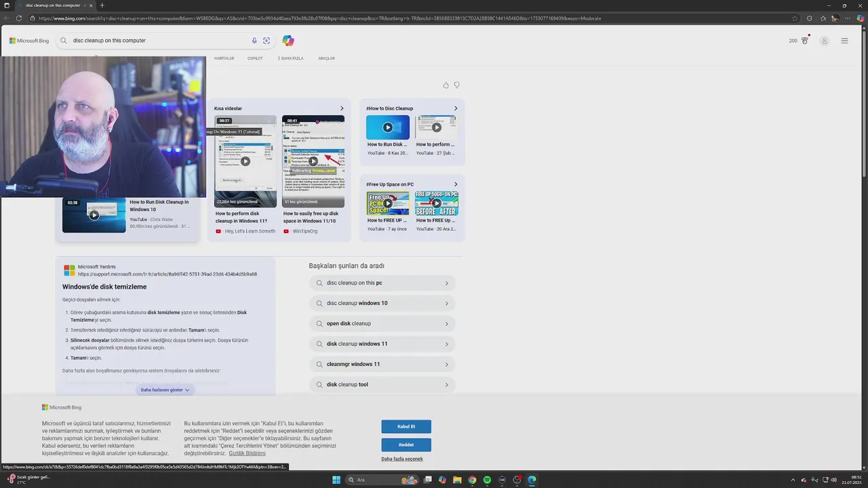Screen dimensions: 868x488
Task: Expand the Kısa videolar arrow
Action: 342,108
